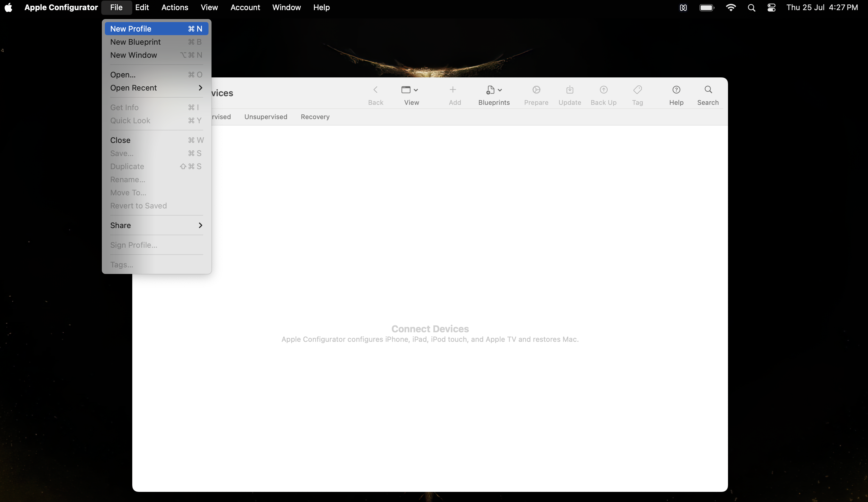868x502 pixels.
Task: Expand the Open Recent submenu
Action: [156, 88]
